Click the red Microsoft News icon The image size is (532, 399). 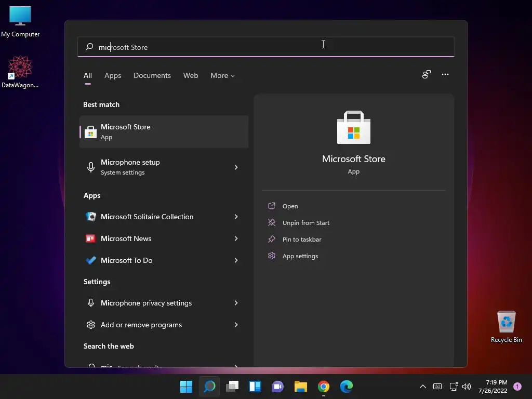[x=90, y=238]
